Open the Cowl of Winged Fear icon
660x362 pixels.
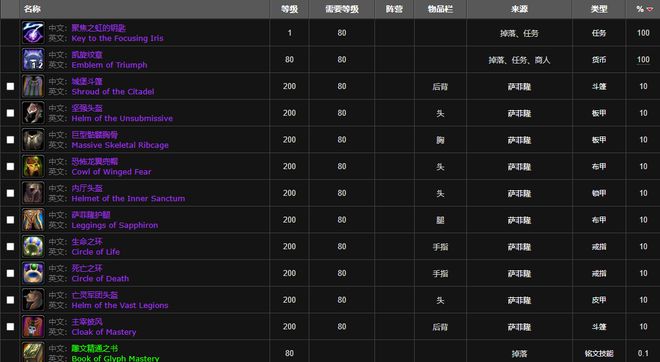33,166
